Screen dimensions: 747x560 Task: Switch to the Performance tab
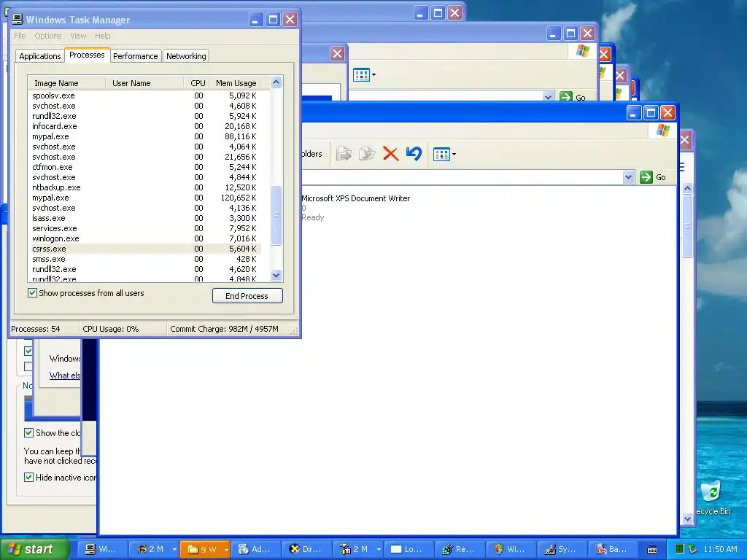(135, 56)
